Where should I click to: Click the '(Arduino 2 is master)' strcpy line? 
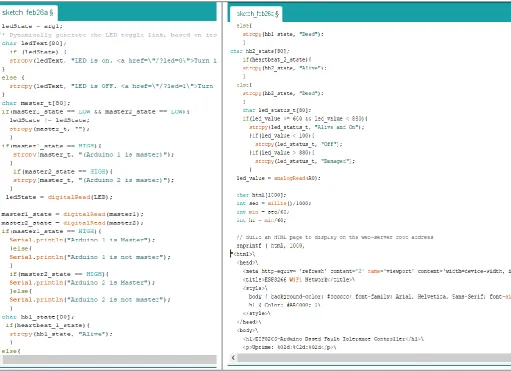click(93, 180)
